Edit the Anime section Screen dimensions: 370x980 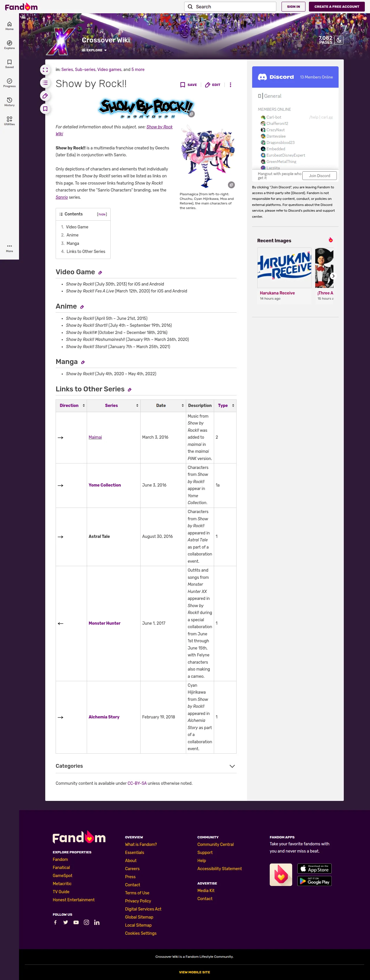pyautogui.click(x=82, y=307)
